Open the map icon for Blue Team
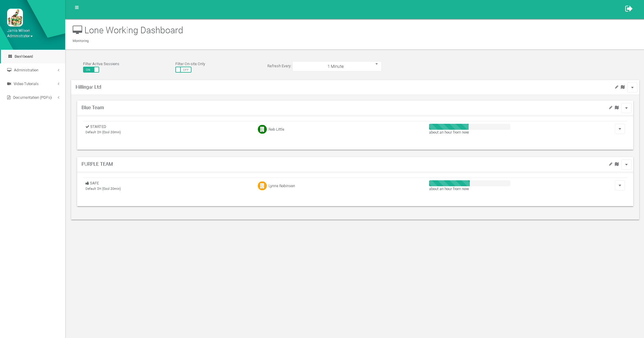 pyautogui.click(x=617, y=108)
